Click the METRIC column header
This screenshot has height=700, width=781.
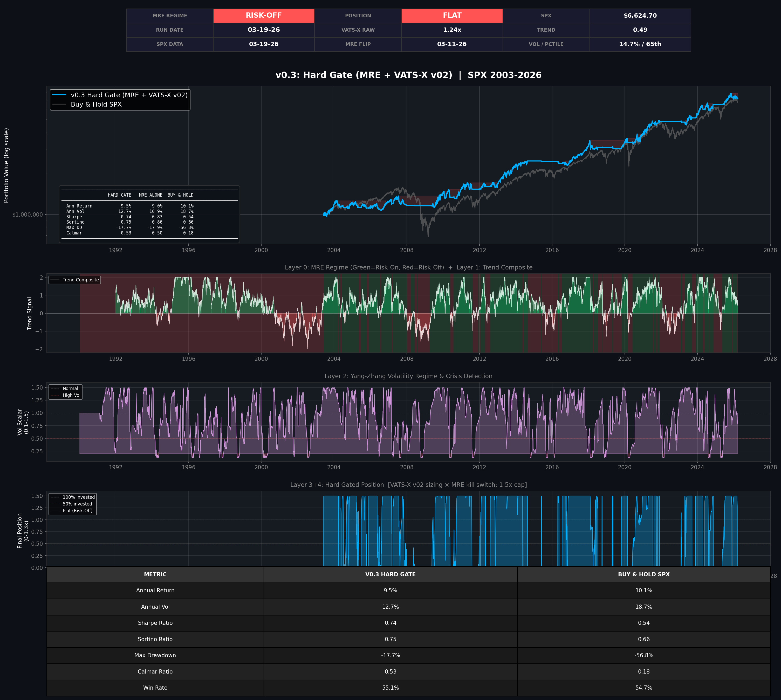155,574
